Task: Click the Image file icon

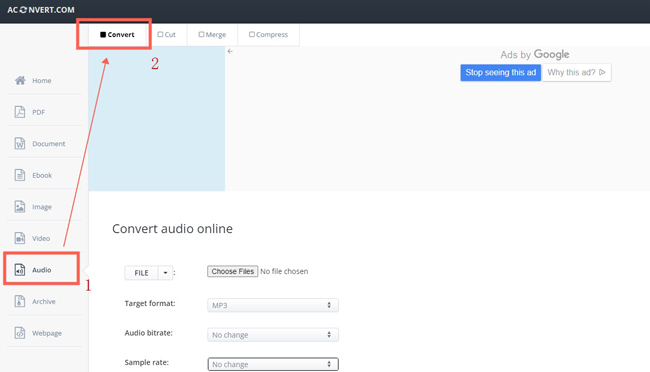Action: 19,206
